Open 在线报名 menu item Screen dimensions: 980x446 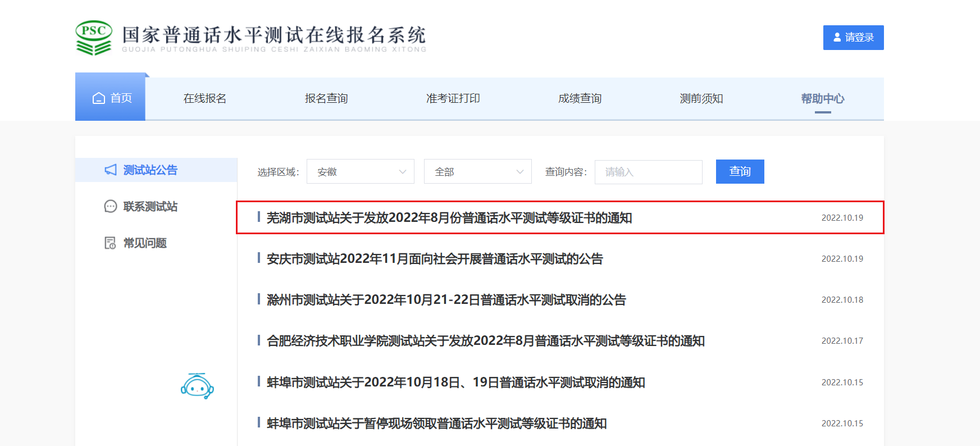(x=205, y=98)
